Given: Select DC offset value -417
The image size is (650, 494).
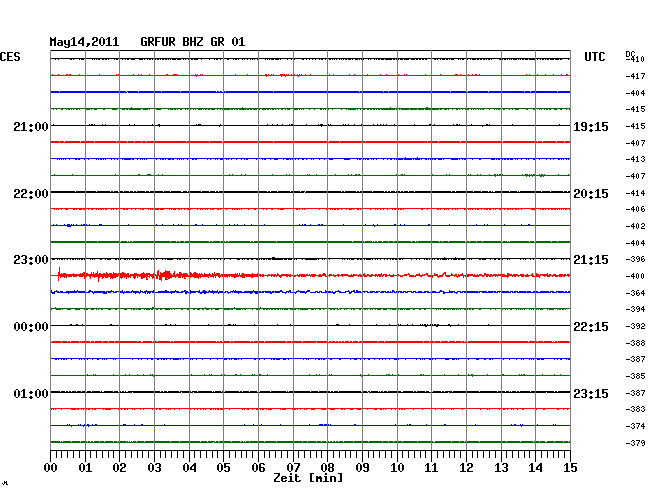Looking at the screenshot, I should coord(635,76).
